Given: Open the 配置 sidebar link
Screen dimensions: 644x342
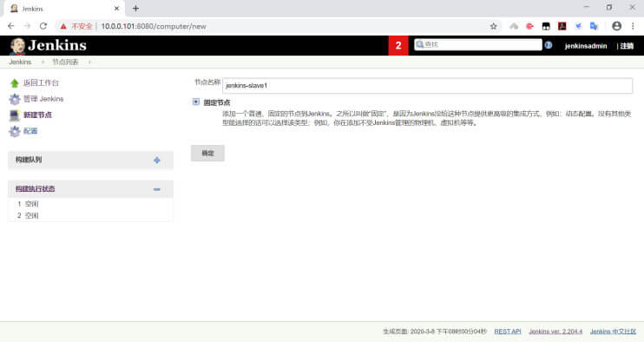Looking at the screenshot, I should pos(30,131).
